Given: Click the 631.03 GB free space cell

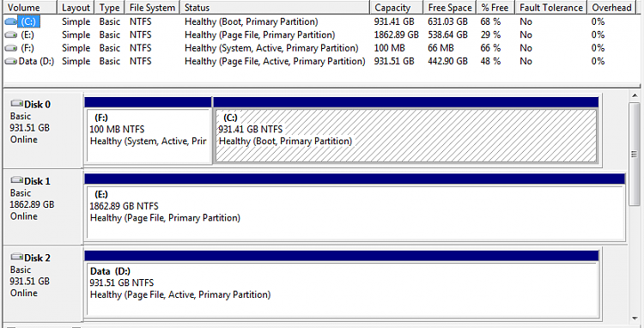Looking at the screenshot, I should pyautogui.click(x=447, y=21).
